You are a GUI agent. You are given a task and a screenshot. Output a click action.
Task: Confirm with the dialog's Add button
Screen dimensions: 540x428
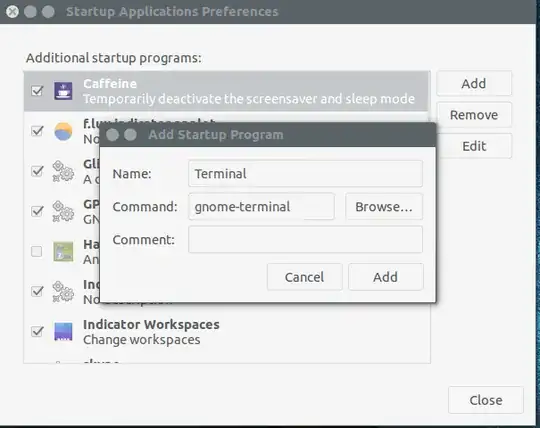pos(386,277)
